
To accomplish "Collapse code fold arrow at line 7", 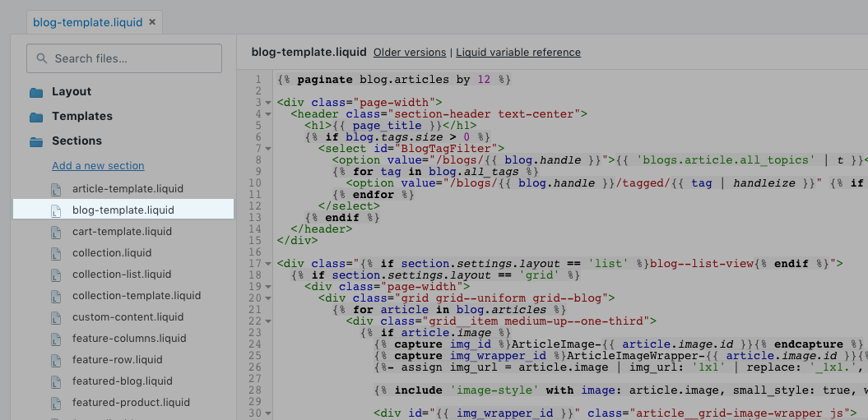I will (268, 149).
